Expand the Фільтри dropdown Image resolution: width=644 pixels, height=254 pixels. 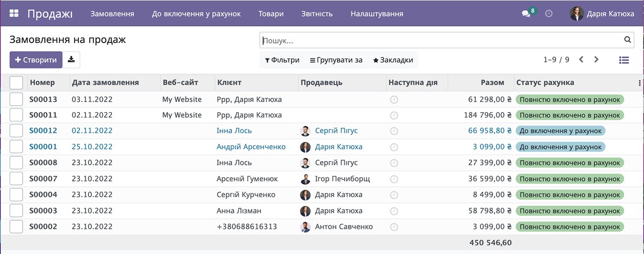click(282, 60)
